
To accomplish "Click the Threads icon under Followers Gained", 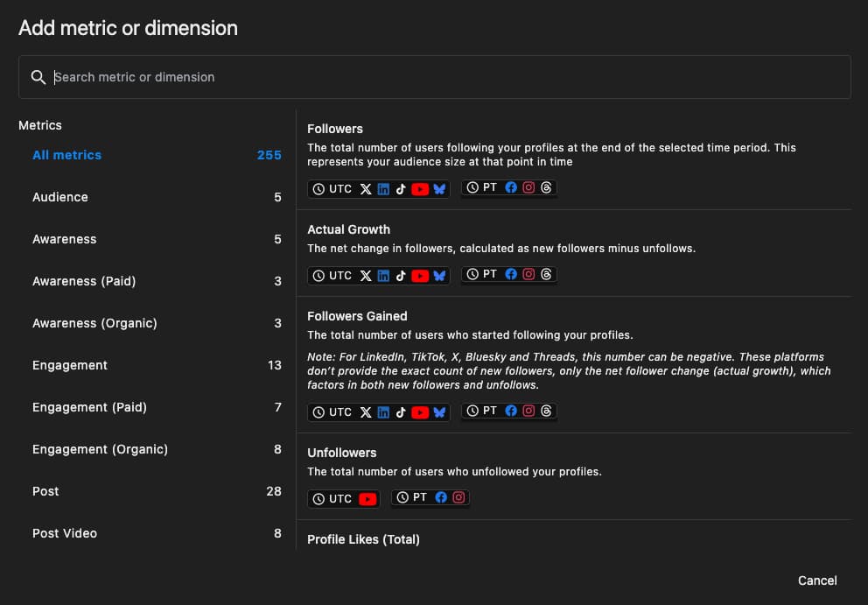I will point(546,411).
